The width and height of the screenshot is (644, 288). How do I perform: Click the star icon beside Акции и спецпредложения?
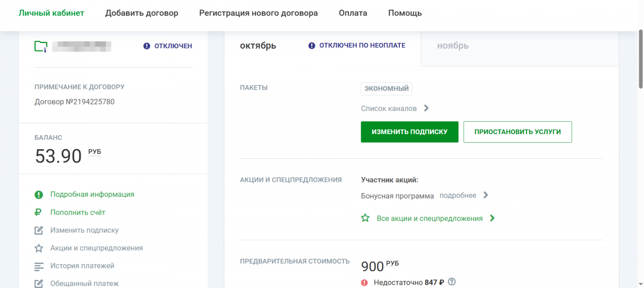click(39, 248)
